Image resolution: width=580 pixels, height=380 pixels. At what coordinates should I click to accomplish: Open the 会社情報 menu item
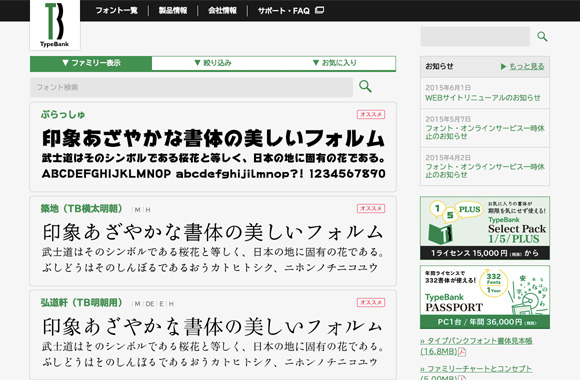coord(222,10)
